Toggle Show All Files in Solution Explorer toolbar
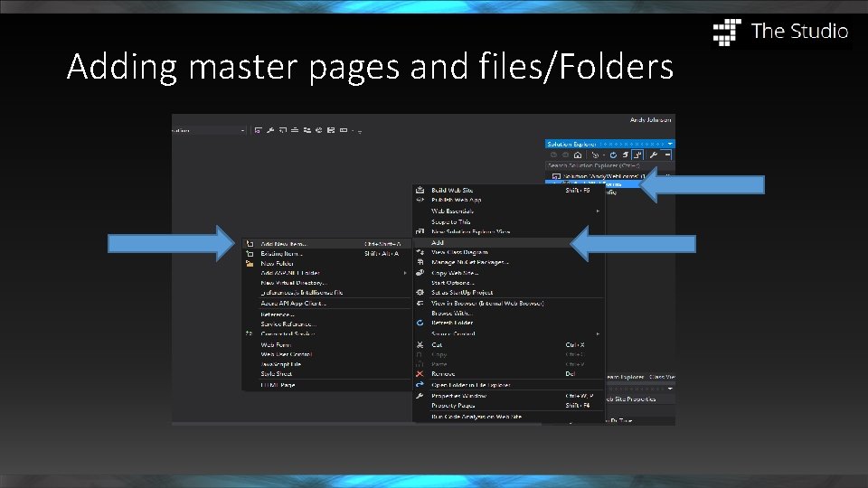This screenshot has height=488, width=868. [637, 155]
